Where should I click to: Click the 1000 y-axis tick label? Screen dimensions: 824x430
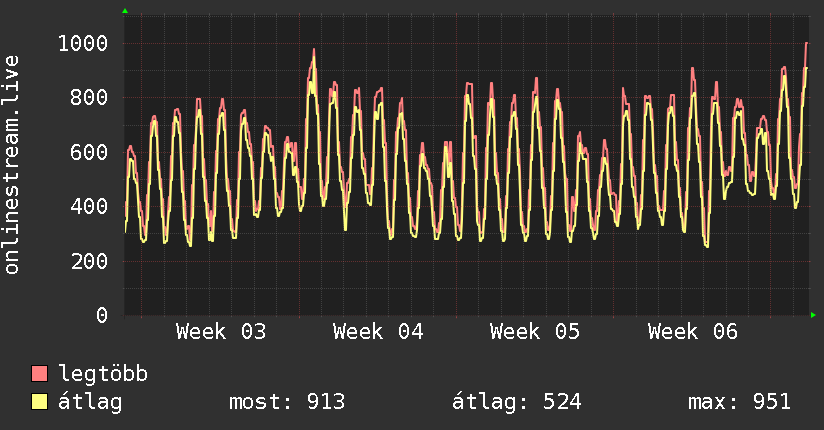tap(83, 43)
